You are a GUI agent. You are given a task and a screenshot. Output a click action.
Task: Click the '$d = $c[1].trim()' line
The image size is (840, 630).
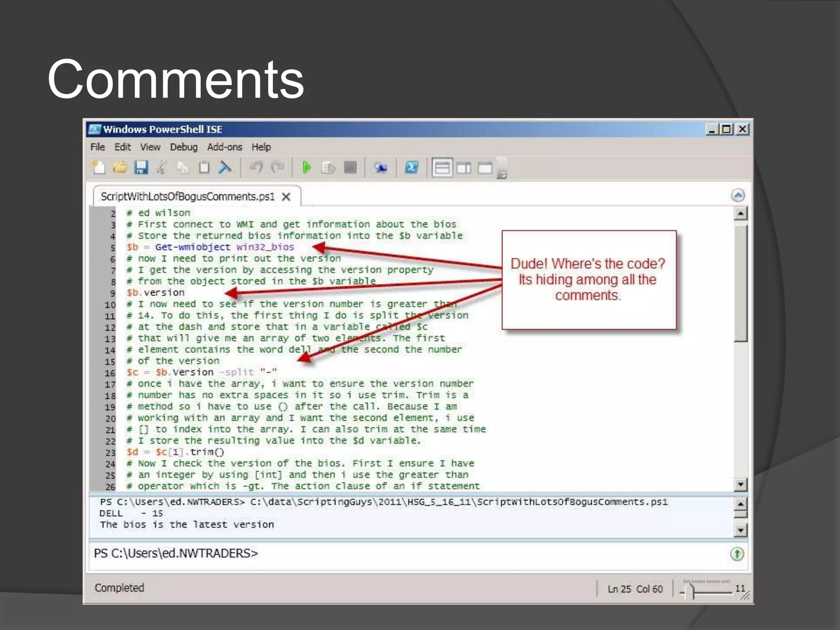click(x=175, y=452)
